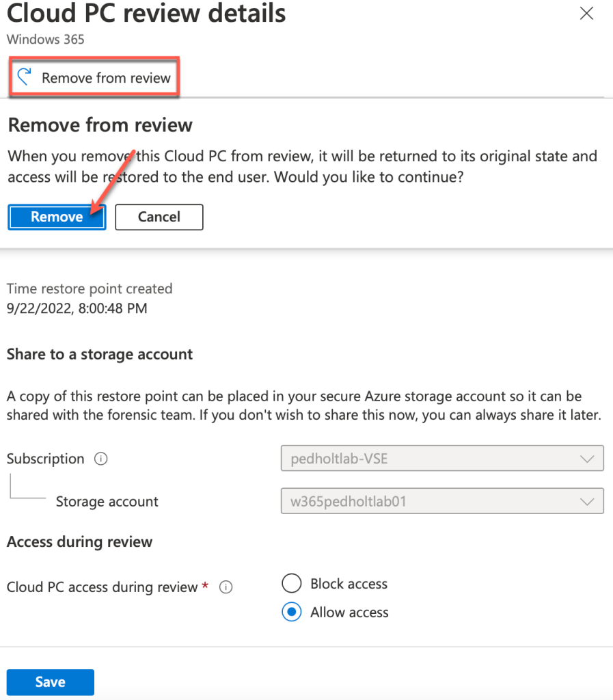The width and height of the screenshot is (613, 700).
Task: Open the Subscription dropdown pedholtlab-VSE
Action: [x=442, y=458]
